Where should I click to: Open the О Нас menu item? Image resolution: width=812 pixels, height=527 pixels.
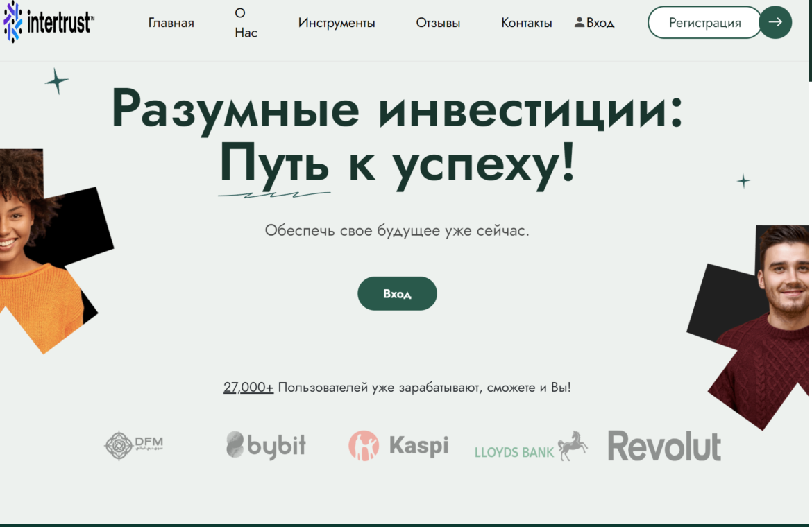(246, 23)
